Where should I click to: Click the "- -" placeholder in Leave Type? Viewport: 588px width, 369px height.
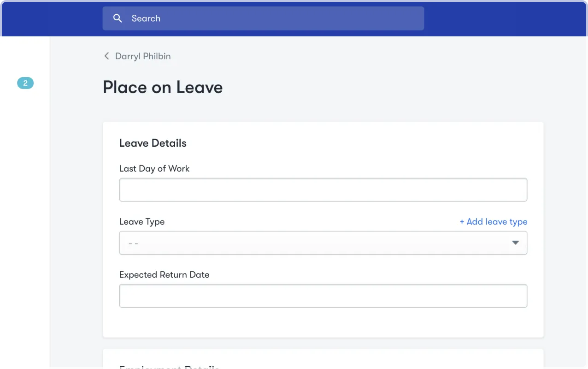point(134,244)
